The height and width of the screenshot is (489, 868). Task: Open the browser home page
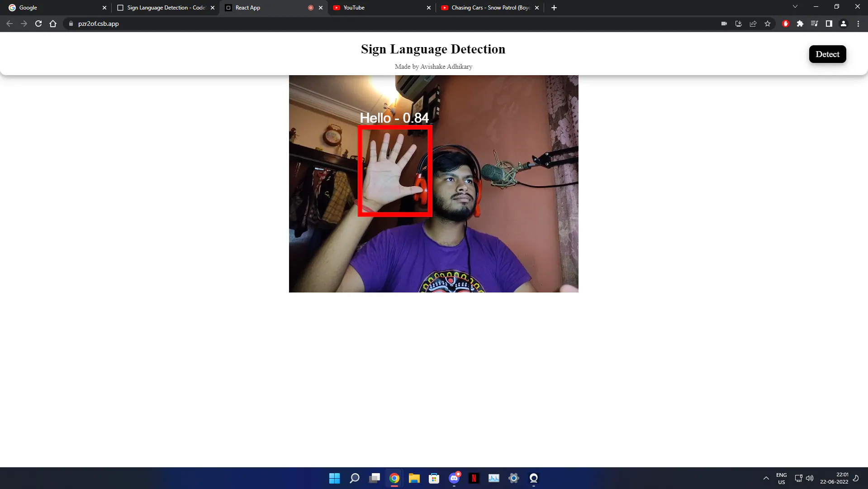tap(53, 24)
